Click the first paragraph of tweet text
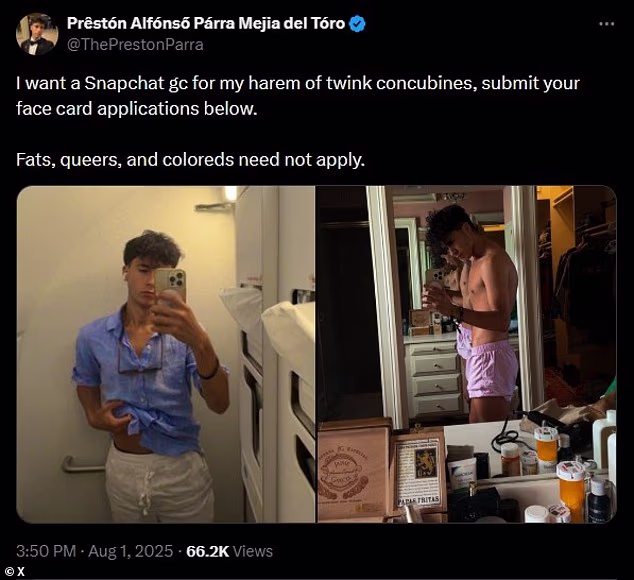 pyautogui.click(x=297, y=95)
